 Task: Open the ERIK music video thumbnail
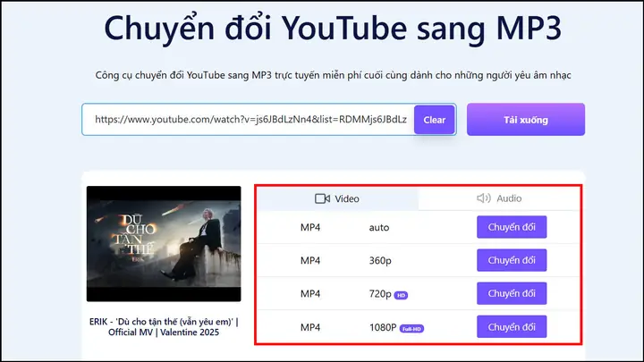(x=164, y=244)
